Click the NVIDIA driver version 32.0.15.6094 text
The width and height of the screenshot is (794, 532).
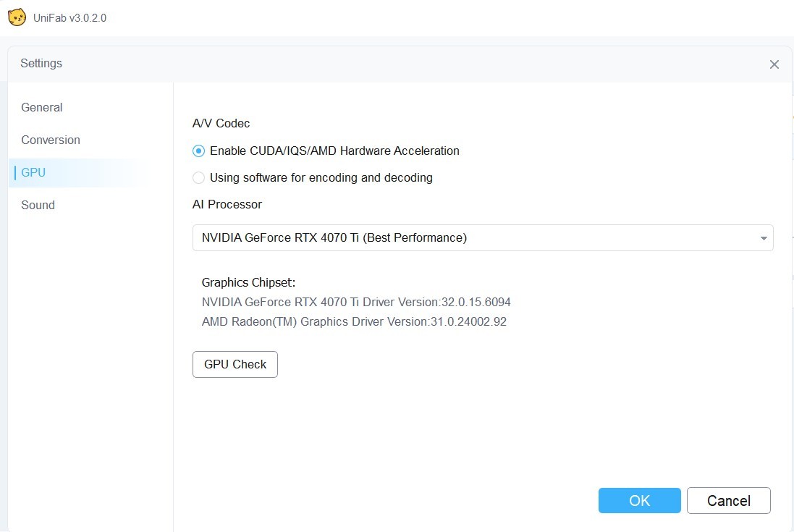click(x=356, y=303)
